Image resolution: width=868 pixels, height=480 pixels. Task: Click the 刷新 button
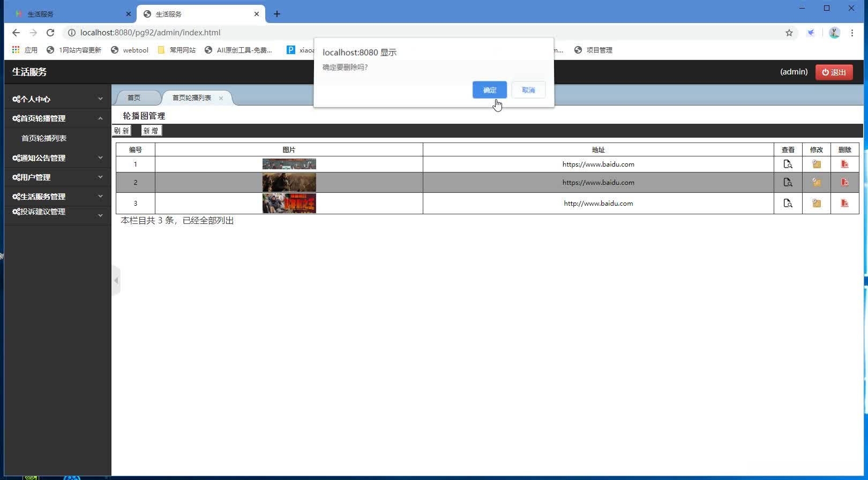[x=122, y=131]
